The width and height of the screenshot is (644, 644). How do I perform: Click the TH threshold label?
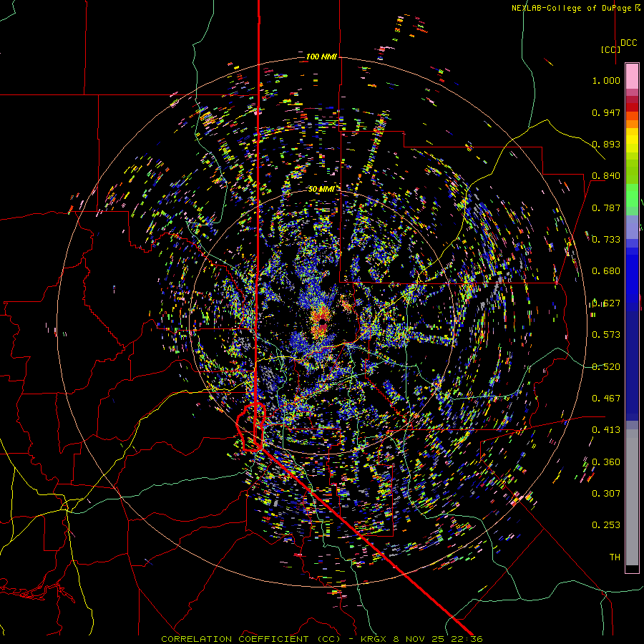coord(615,557)
